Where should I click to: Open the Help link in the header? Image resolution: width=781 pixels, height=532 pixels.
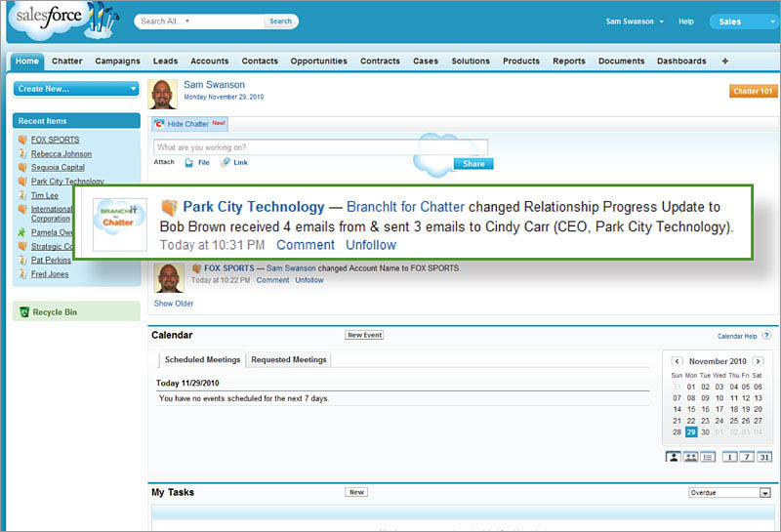point(686,21)
